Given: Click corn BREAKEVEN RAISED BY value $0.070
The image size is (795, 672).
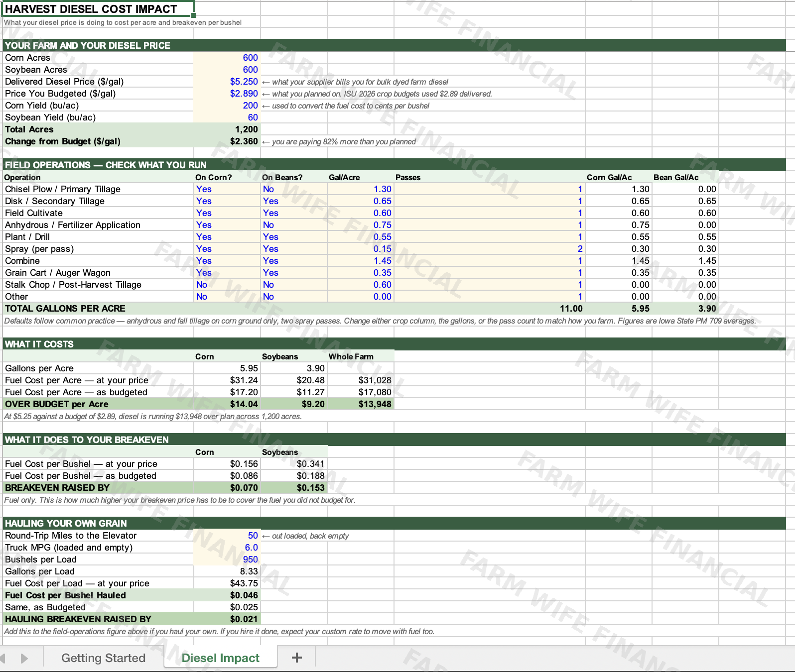Looking at the screenshot, I should pos(227,488).
